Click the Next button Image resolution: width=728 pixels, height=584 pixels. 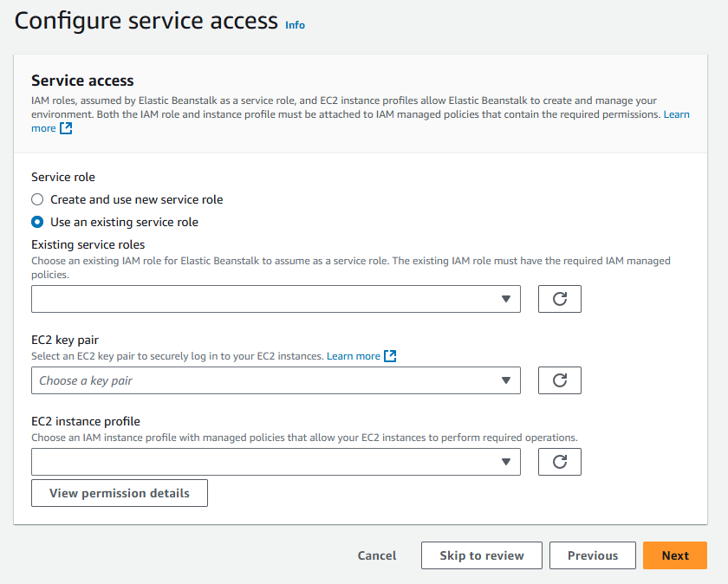click(x=675, y=555)
